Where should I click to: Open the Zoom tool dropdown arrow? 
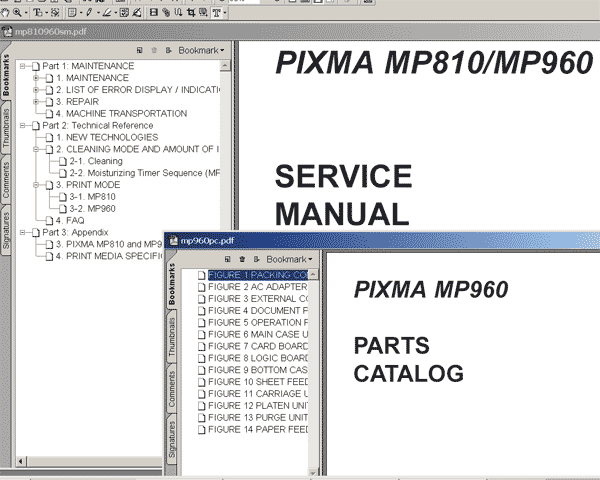click(x=26, y=13)
